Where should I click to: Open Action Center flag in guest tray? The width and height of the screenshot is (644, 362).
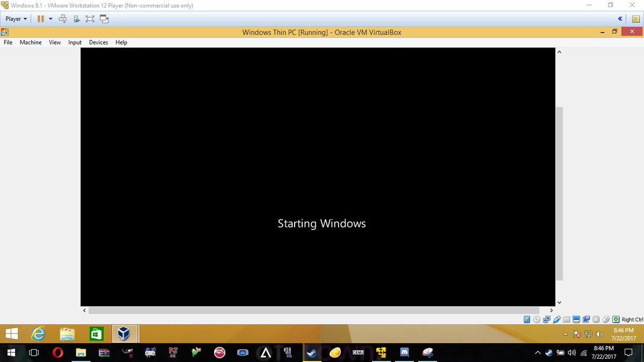(577, 335)
